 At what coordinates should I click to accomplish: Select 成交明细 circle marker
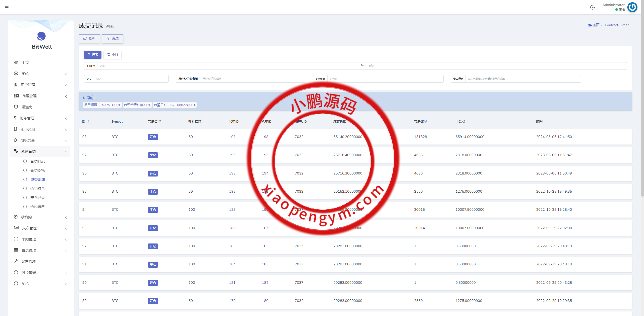pos(25,179)
